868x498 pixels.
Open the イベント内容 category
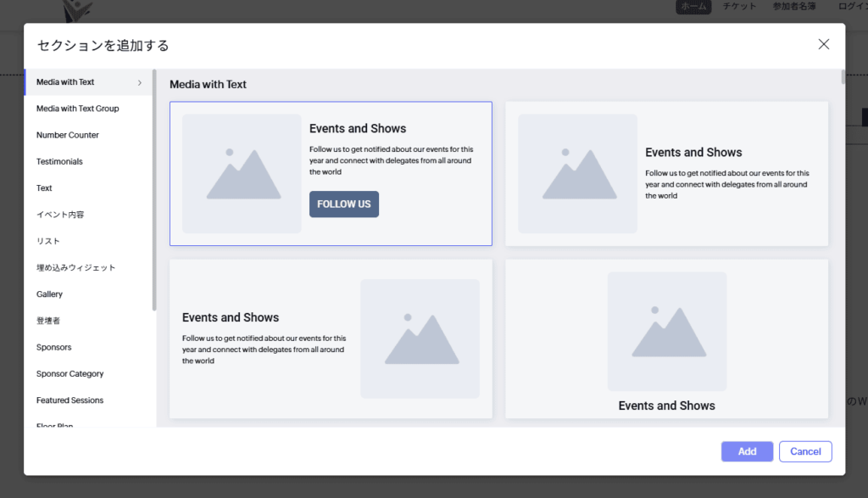[88, 215]
